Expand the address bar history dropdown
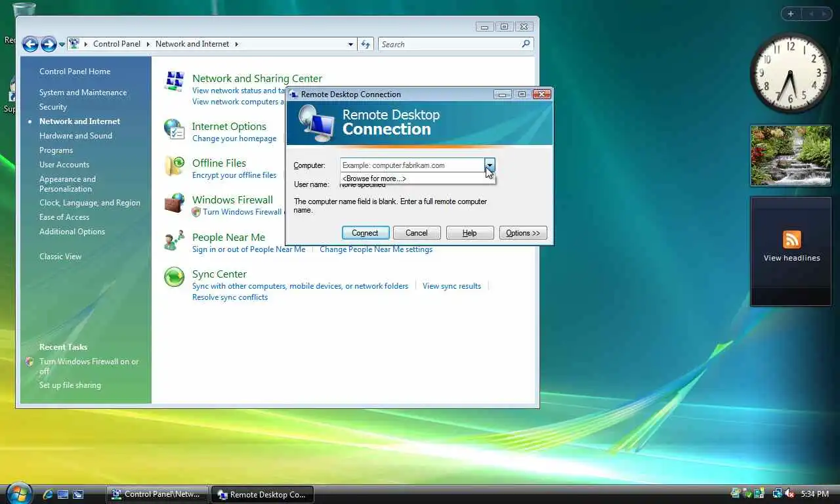The image size is (840, 504). pos(350,44)
